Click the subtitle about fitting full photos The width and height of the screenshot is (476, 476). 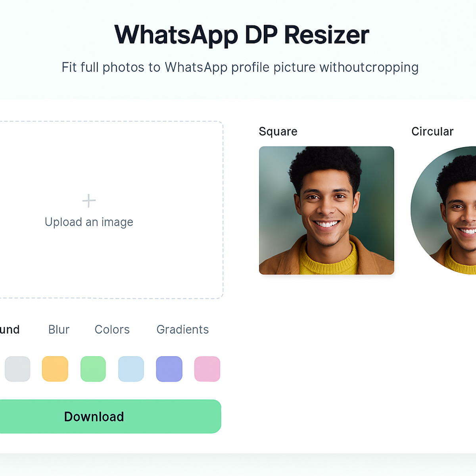coord(240,67)
